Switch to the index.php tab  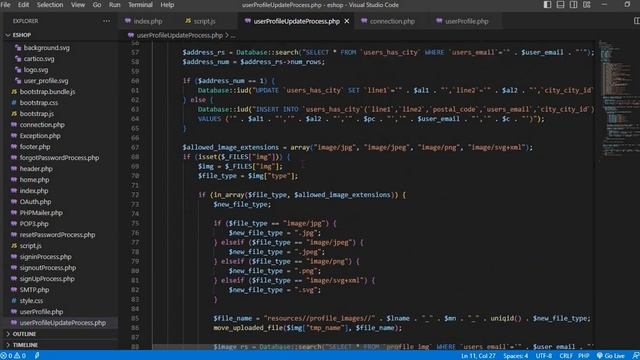pos(148,21)
